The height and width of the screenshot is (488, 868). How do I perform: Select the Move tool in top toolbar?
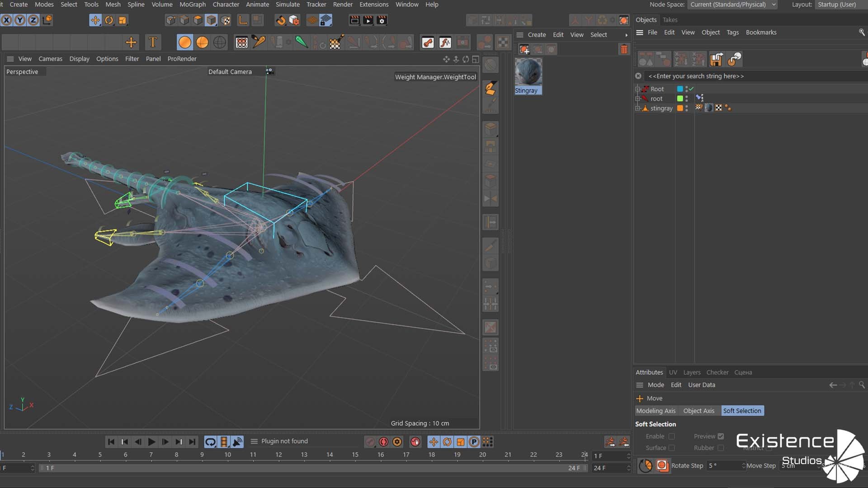pyautogui.click(x=95, y=20)
